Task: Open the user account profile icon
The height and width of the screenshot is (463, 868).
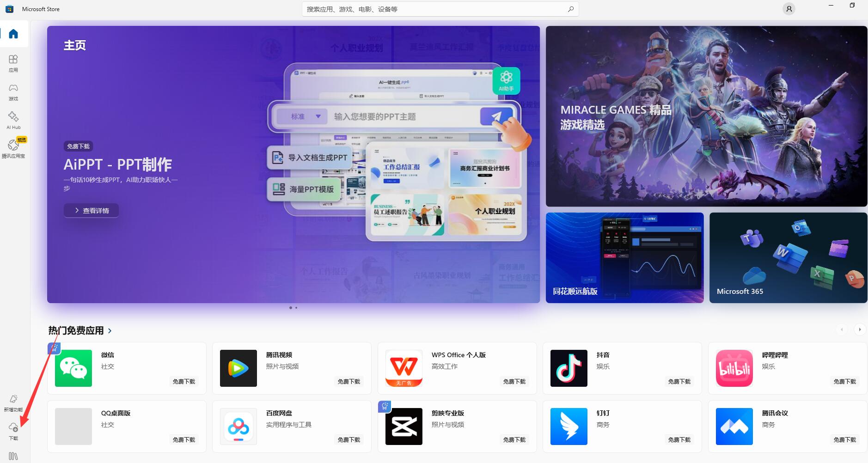Action: tap(789, 9)
